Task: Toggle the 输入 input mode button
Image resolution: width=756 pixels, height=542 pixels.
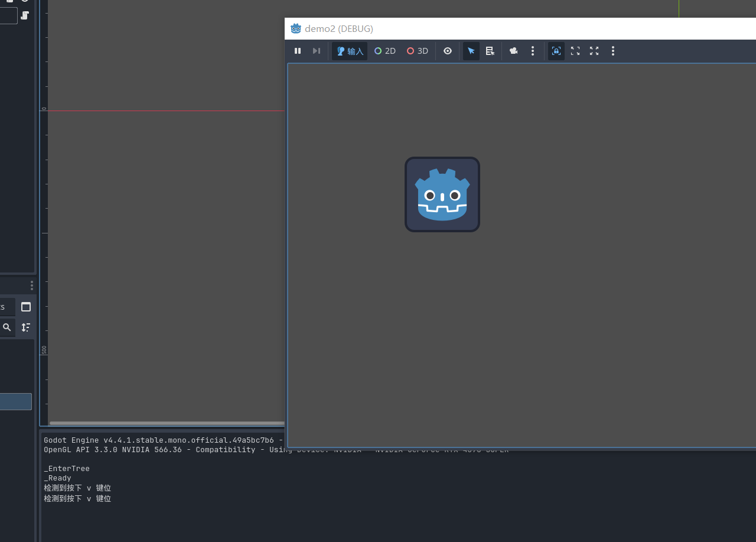Action: (x=350, y=51)
